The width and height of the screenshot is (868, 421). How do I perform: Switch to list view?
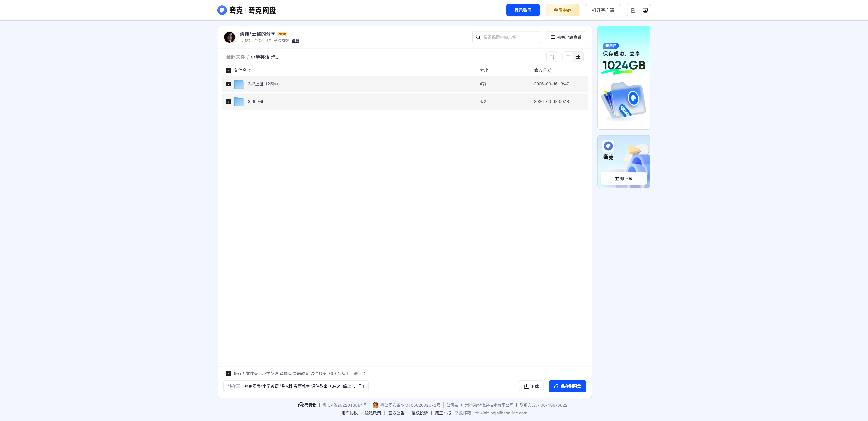tap(568, 57)
